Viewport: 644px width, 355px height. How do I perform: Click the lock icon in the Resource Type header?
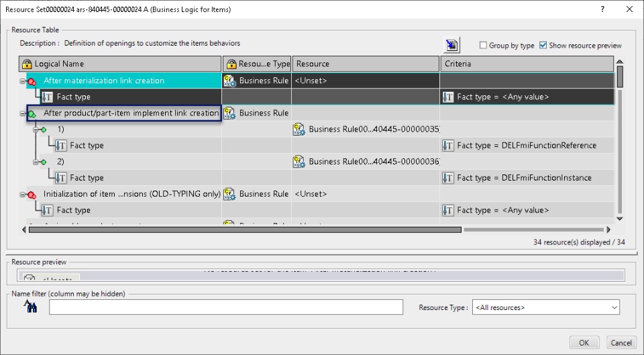tap(231, 64)
